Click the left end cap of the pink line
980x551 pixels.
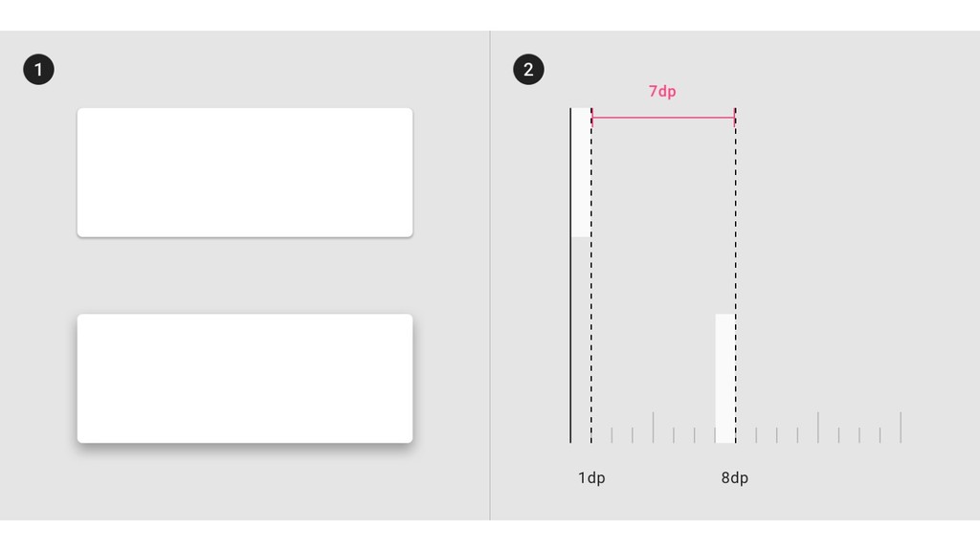coord(591,117)
